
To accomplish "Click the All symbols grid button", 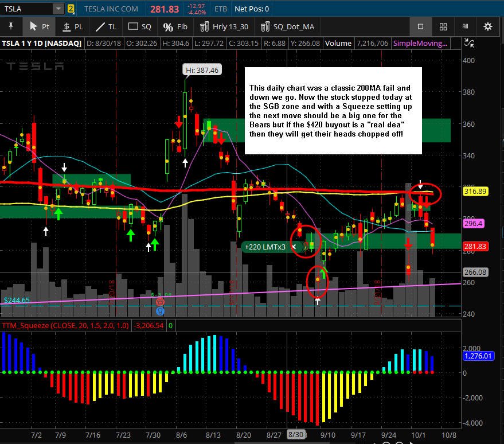I will coord(465,26).
